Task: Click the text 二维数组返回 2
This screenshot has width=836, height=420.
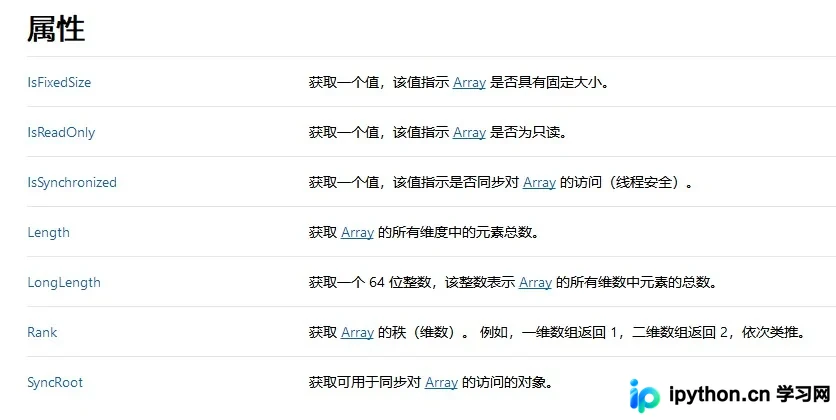Action: point(680,333)
